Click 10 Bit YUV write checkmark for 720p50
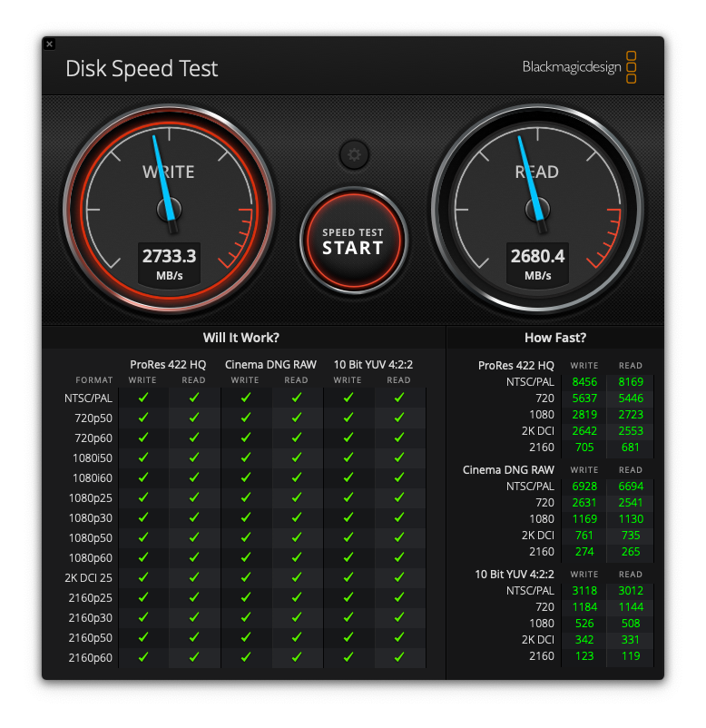This screenshot has width=706, height=728. click(x=348, y=418)
